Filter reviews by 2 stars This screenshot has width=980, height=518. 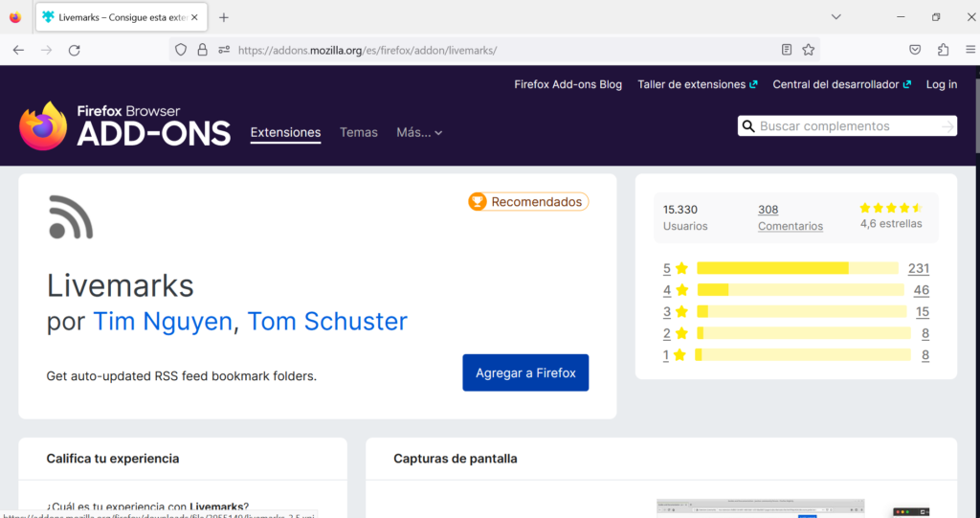(676, 333)
